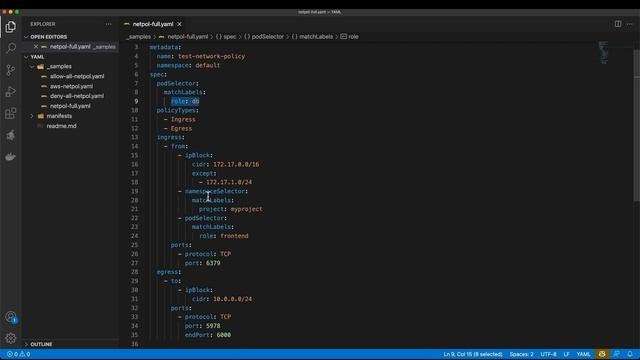Click the Explorer panel title
Image resolution: width=640 pixels, height=360 pixels.
pyautogui.click(x=42, y=24)
